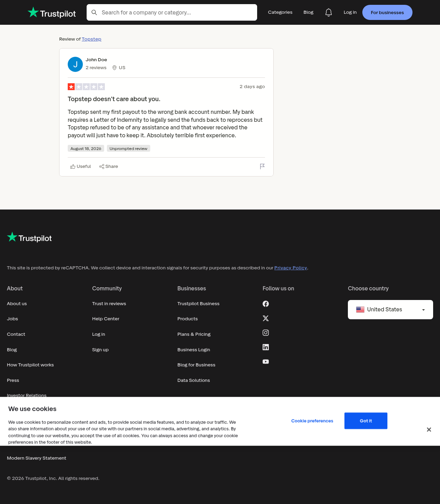Click the Privacy Policy link
This screenshot has width=440, height=504.
pyautogui.click(x=290, y=268)
